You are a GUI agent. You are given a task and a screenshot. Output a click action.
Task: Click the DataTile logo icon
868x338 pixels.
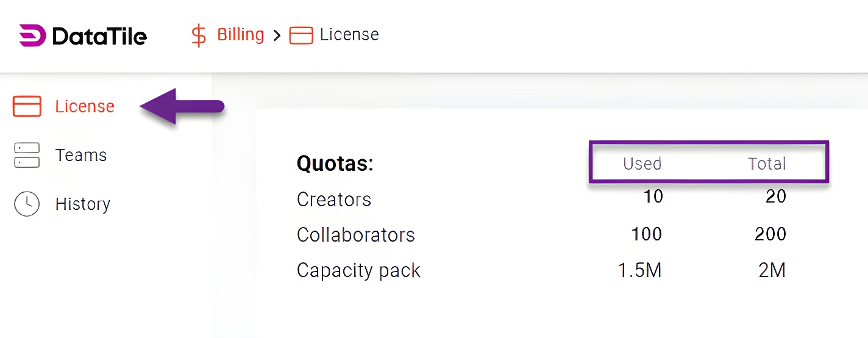(32, 36)
